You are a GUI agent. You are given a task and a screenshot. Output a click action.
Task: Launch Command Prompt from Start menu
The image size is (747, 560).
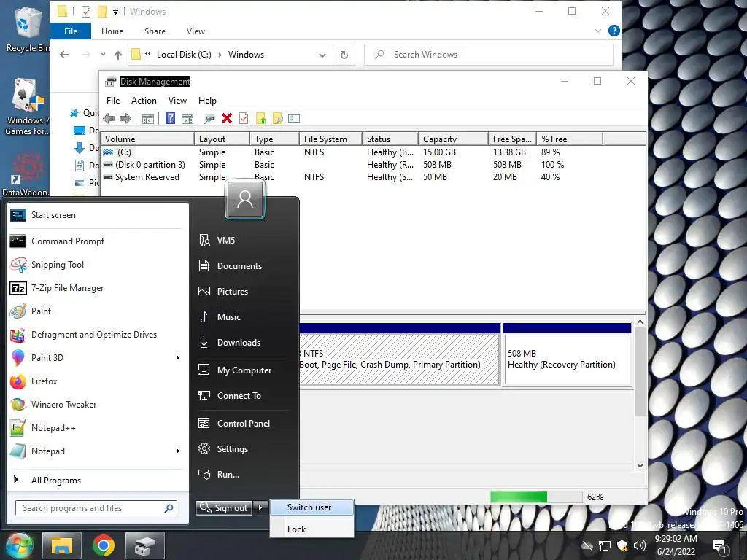pos(98,241)
